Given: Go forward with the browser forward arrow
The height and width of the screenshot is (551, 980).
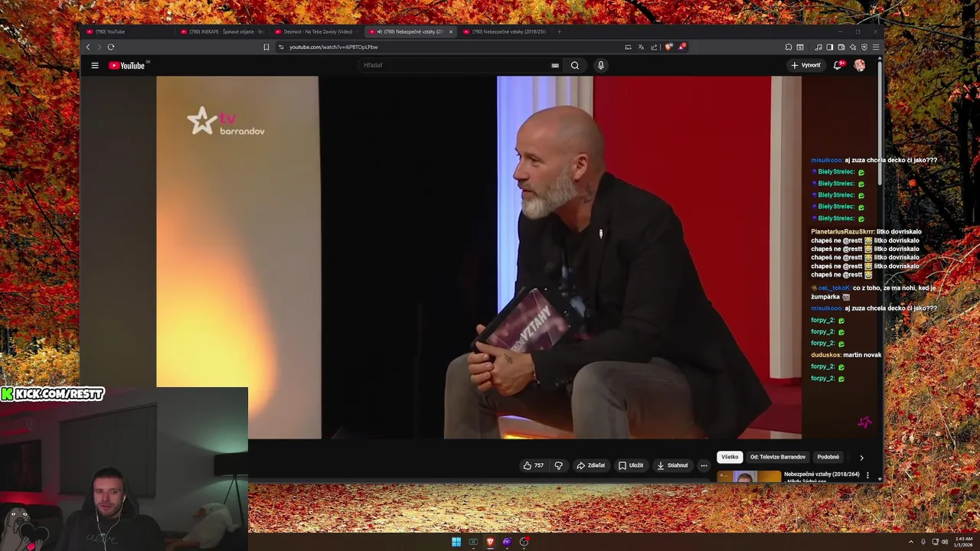Looking at the screenshot, I should click(x=99, y=47).
